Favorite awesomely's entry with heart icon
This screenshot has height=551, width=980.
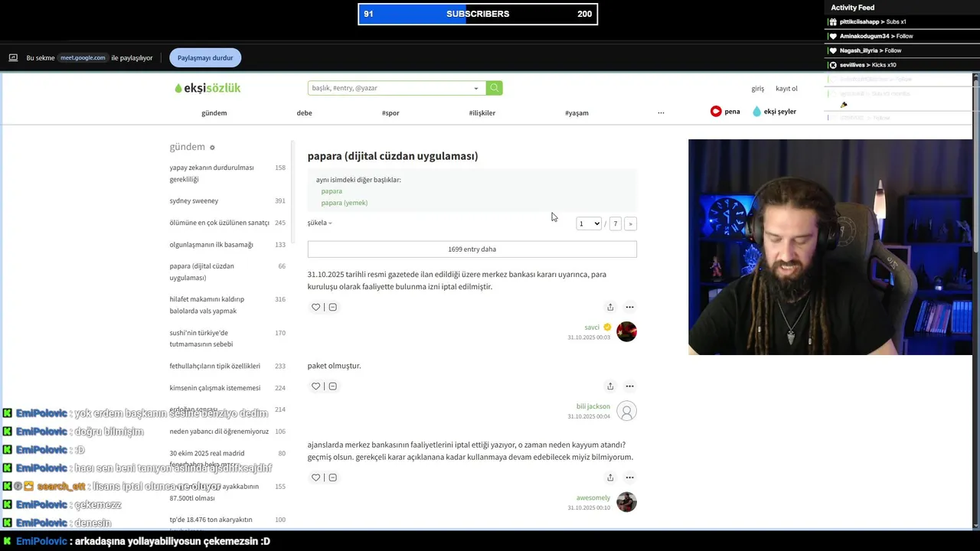315,478
